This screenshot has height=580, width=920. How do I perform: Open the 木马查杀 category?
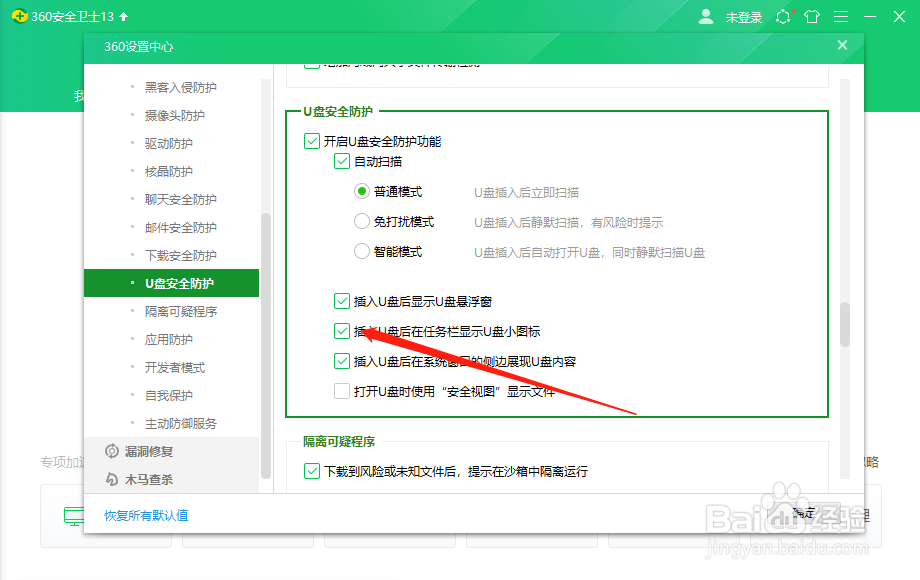(171, 479)
